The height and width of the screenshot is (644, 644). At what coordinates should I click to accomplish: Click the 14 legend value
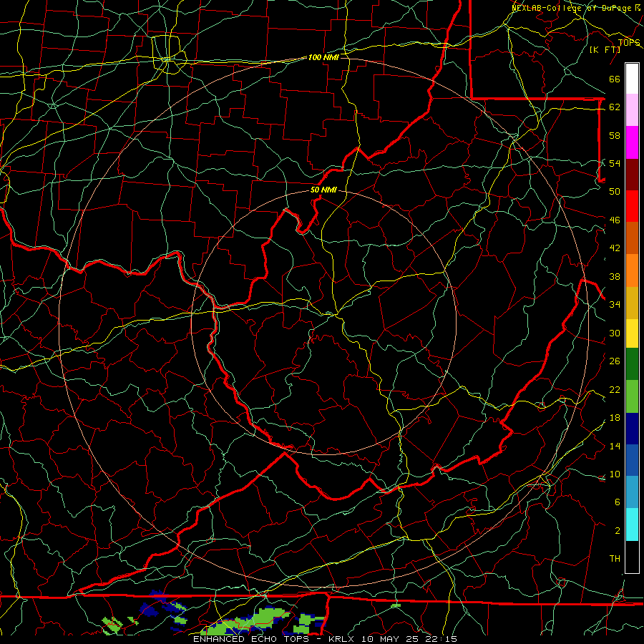(615, 446)
